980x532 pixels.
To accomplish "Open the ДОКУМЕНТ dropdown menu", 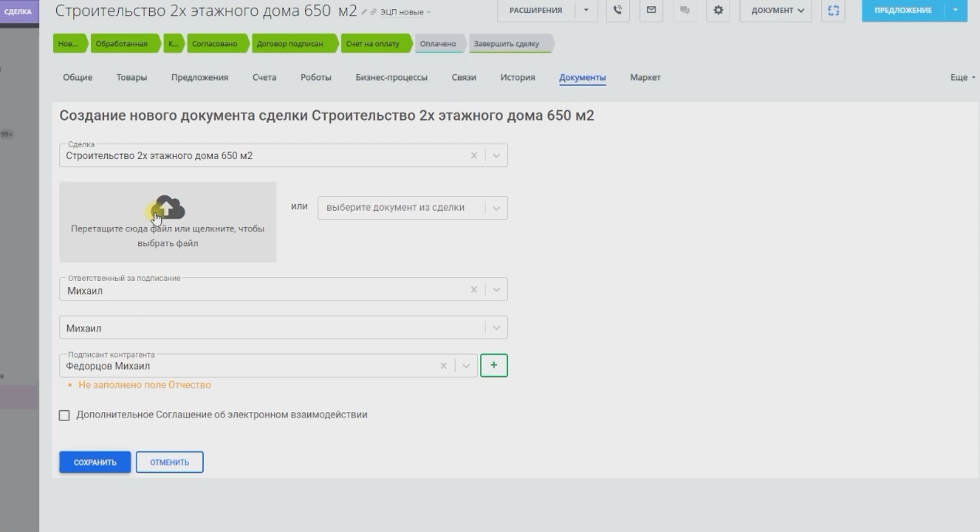I will click(x=776, y=10).
